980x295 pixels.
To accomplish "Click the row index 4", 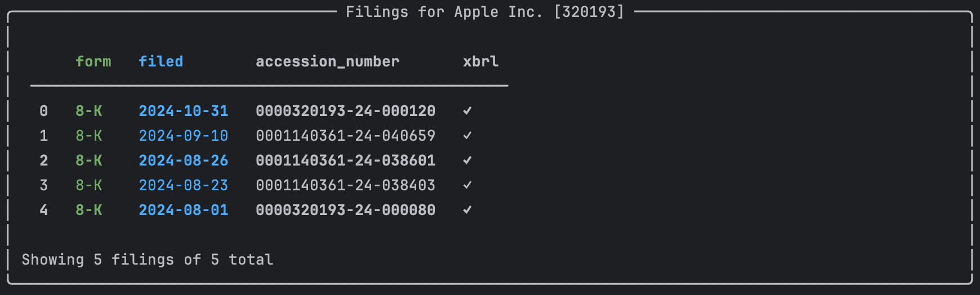I will tap(44, 210).
